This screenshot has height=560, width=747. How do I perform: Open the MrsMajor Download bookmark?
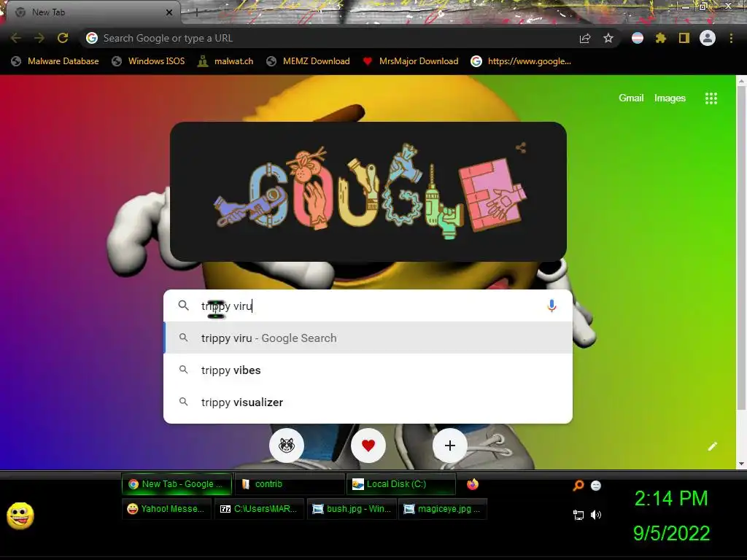[x=411, y=61]
